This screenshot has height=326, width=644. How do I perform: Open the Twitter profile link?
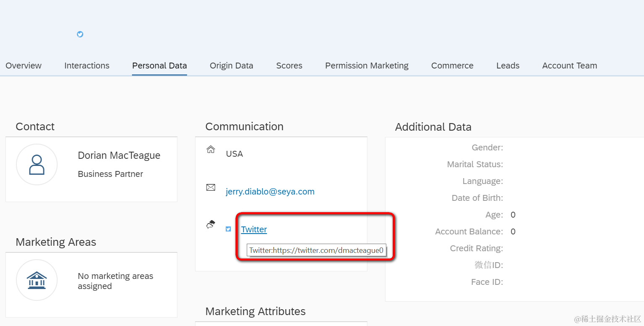(254, 229)
